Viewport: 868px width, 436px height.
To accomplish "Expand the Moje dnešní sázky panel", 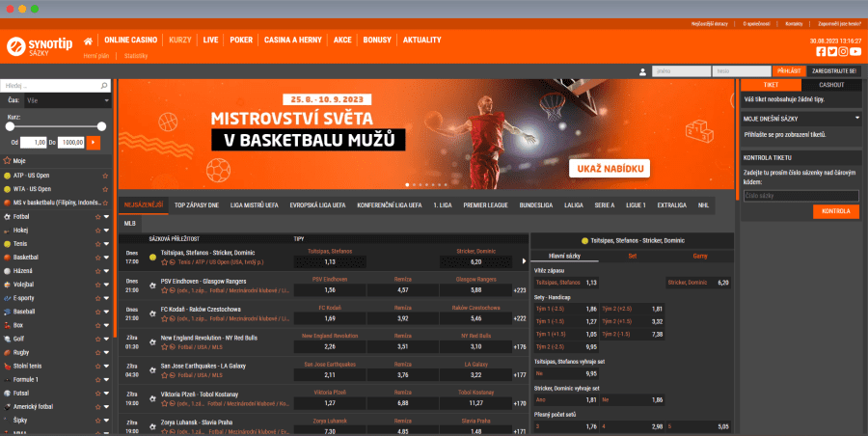I will coord(857,118).
